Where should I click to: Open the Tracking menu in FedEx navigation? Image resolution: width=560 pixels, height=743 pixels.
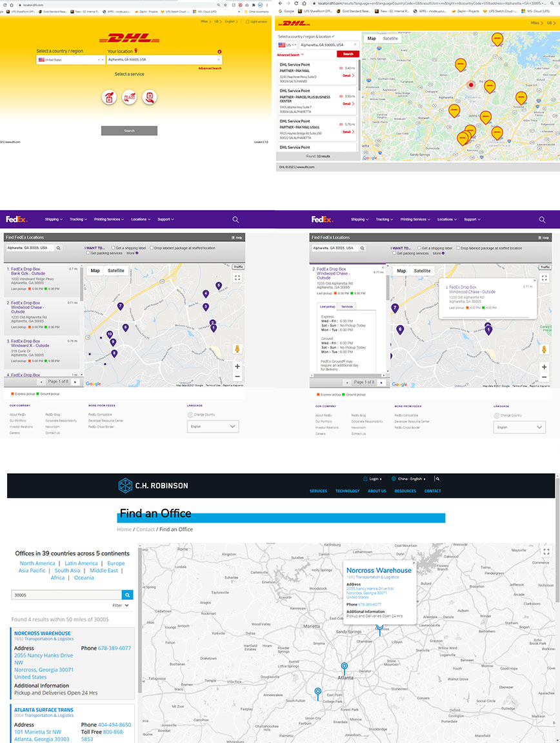(x=78, y=219)
